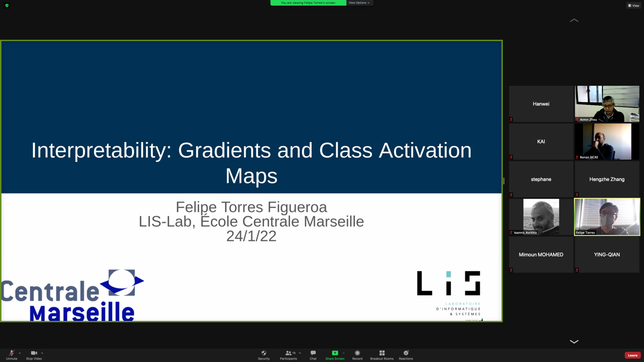644x362 pixels.
Task: Open the View layout menu
Action: [633, 6]
